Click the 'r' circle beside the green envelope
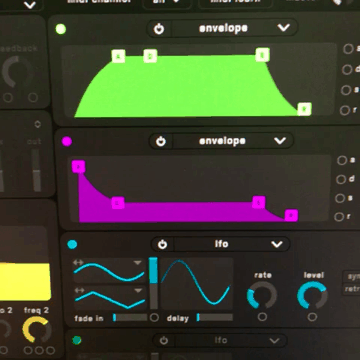The width and height of the screenshot is (360, 360). click(x=344, y=110)
